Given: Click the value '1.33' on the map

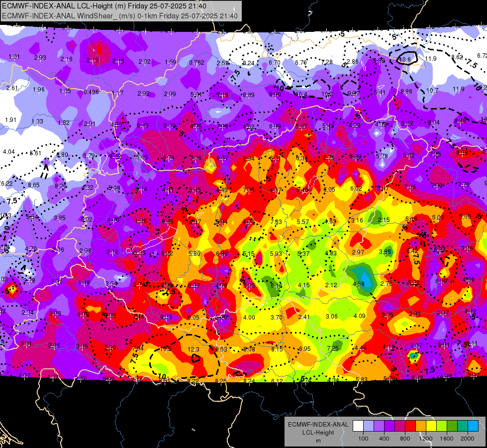Looking at the screenshot, I should tap(37, 121).
